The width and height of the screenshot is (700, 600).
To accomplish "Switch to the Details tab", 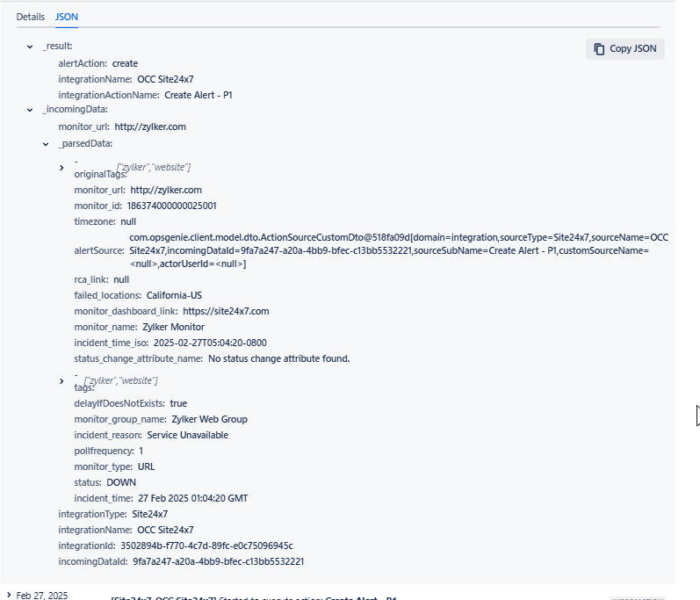I will (x=31, y=17).
